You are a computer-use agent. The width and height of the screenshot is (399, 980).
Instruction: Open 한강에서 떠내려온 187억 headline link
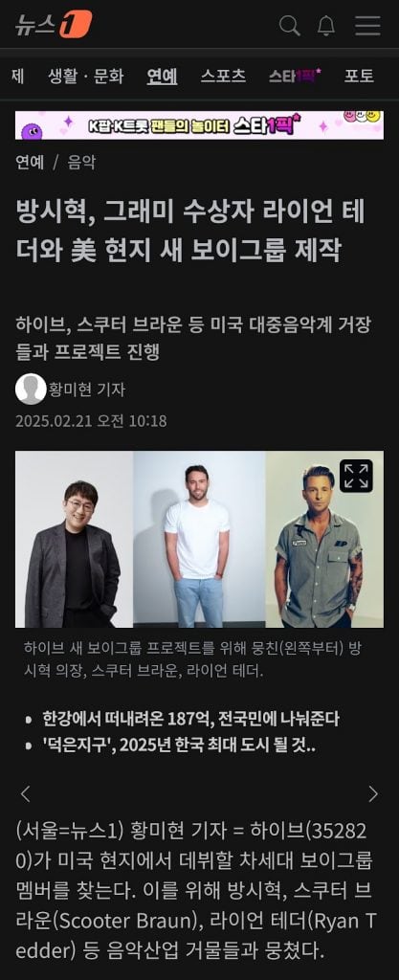(x=191, y=719)
